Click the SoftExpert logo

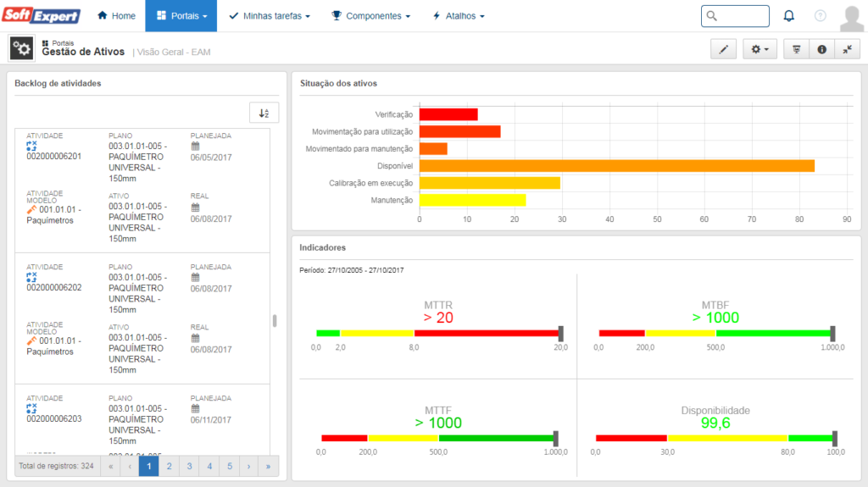point(42,16)
